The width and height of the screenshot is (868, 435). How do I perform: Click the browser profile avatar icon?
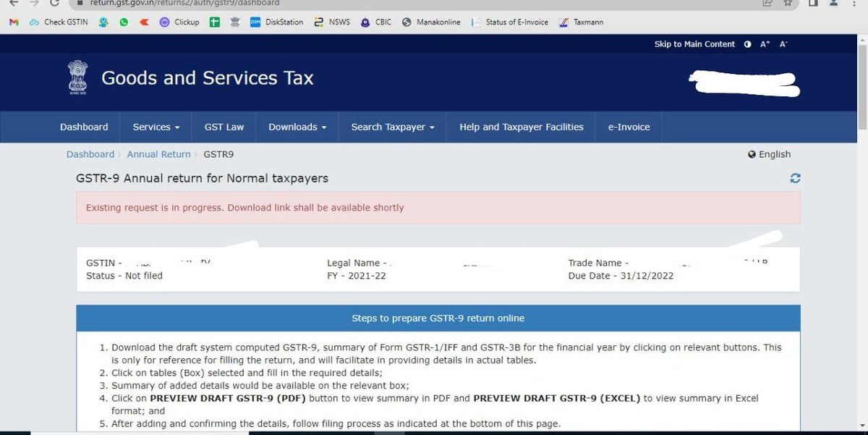(833, 3)
